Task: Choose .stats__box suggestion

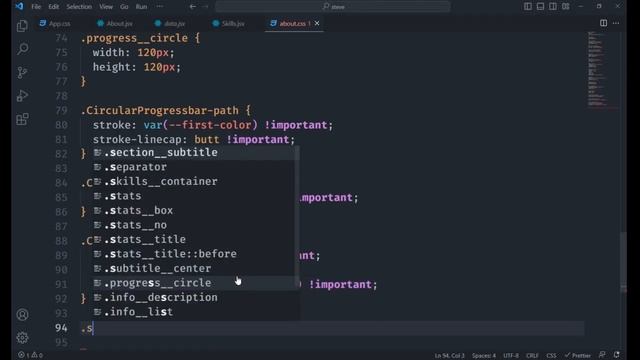Action: coord(194,210)
